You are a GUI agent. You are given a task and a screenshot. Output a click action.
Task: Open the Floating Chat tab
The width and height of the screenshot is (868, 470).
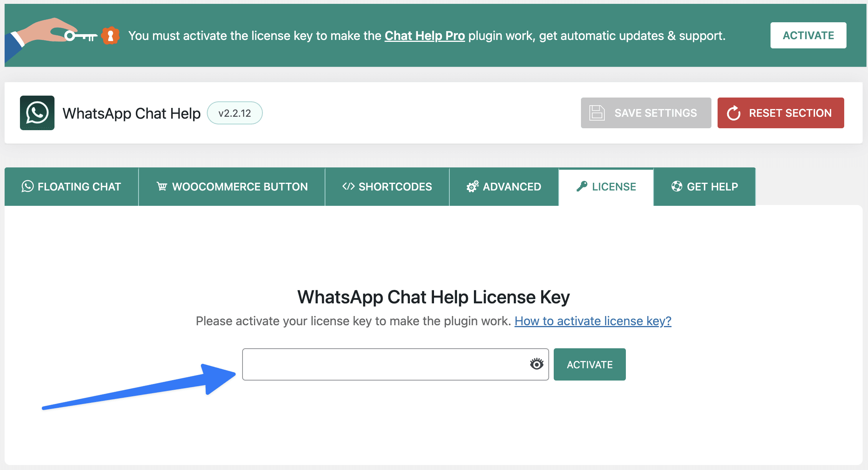[x=71, y=187]
